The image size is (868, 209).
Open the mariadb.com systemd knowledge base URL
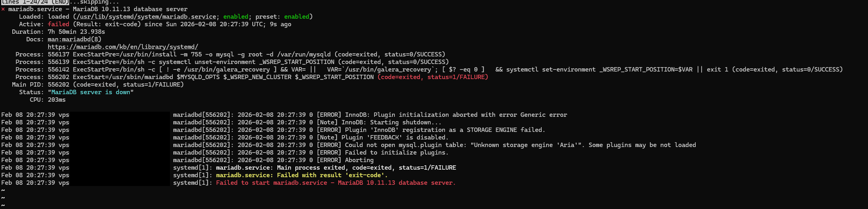tap(123, 47)
